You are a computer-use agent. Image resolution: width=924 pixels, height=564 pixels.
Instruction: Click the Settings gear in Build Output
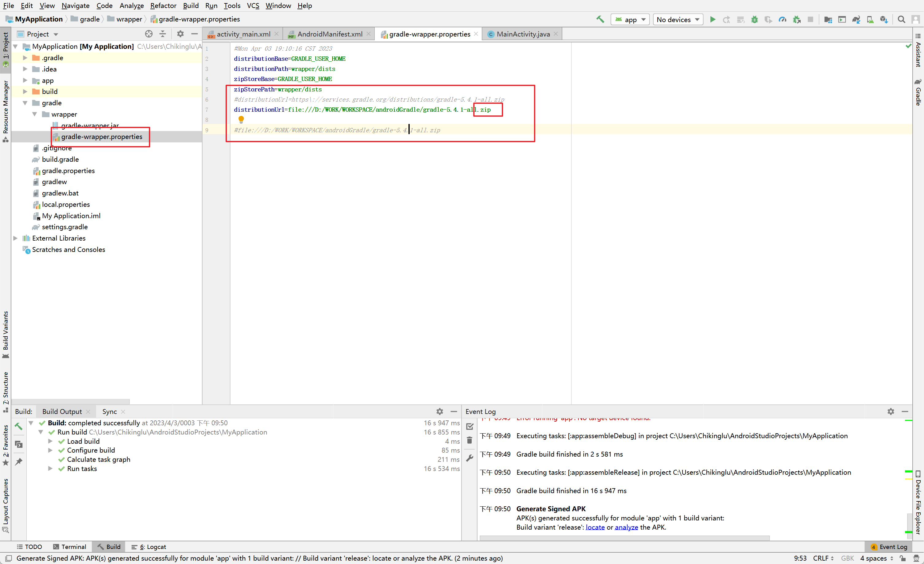[439, 411]
